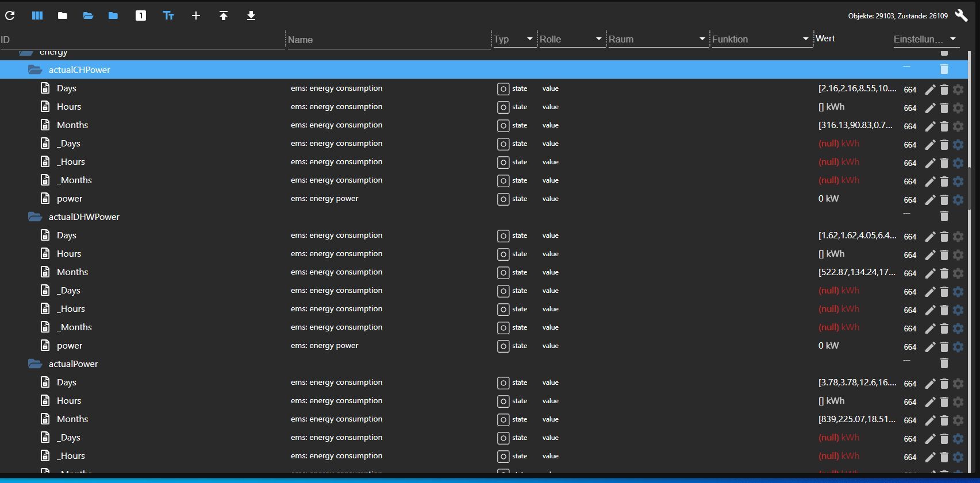This screenshot has height=483, width=980.
Task: Collapse the actualPower folder
Action: [x=35, y=364]
